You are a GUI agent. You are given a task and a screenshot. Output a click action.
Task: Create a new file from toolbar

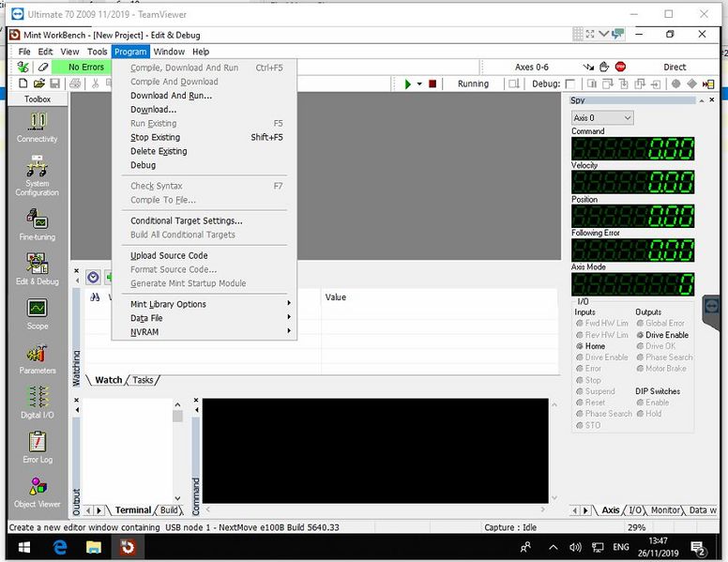click(x=23, y=84)
